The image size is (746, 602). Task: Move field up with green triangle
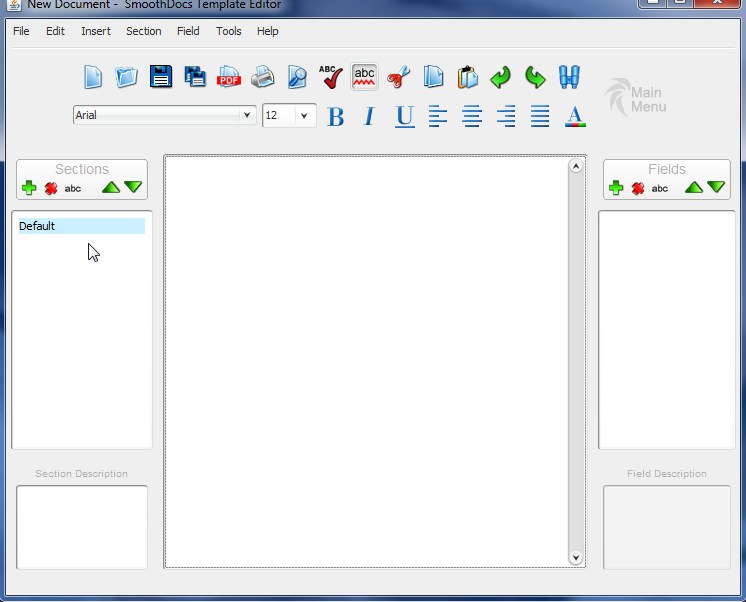[694, 187]
